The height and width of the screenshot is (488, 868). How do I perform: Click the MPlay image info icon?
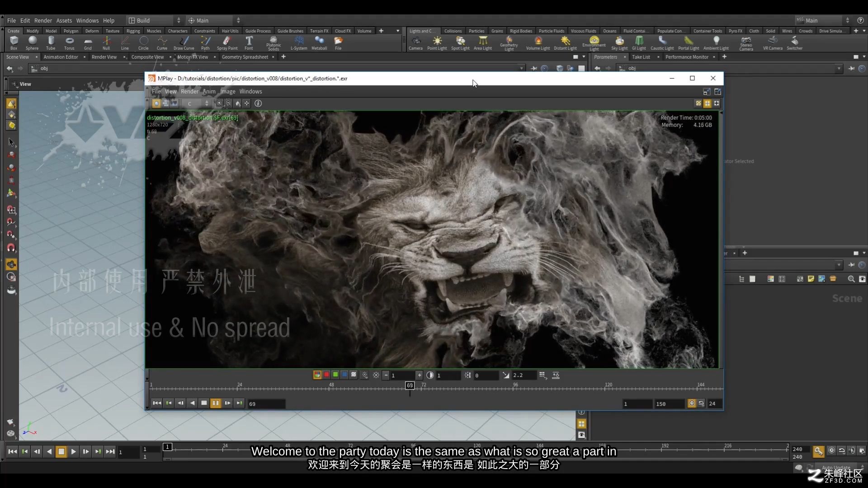[x=258, y=103]
